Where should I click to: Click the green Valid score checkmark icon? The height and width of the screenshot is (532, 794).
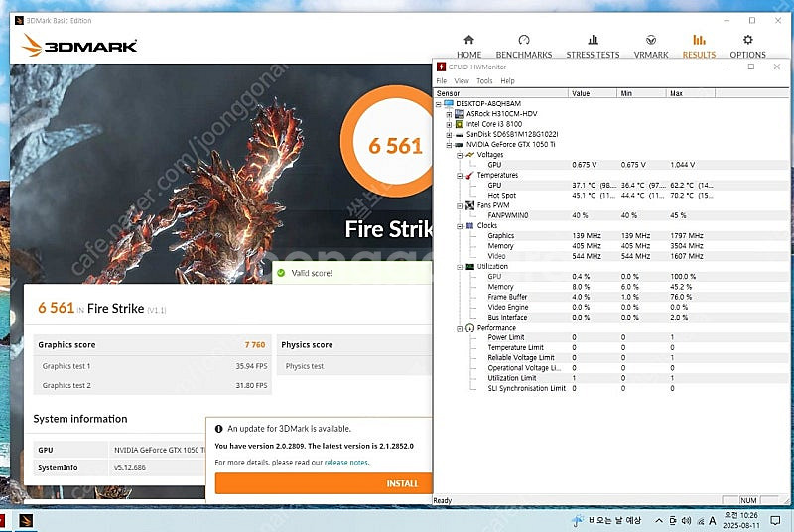[x=281, y=273]
